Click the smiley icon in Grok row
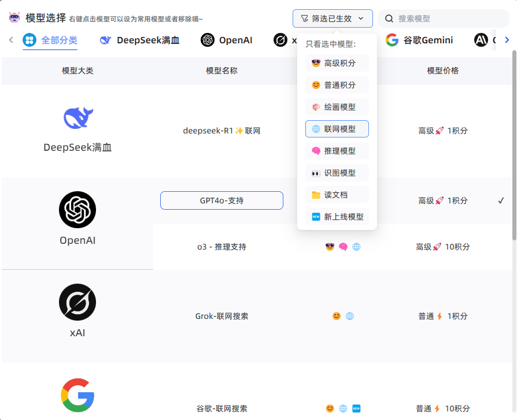The height and width of the screenshot is (420, 517). [337, 316]
